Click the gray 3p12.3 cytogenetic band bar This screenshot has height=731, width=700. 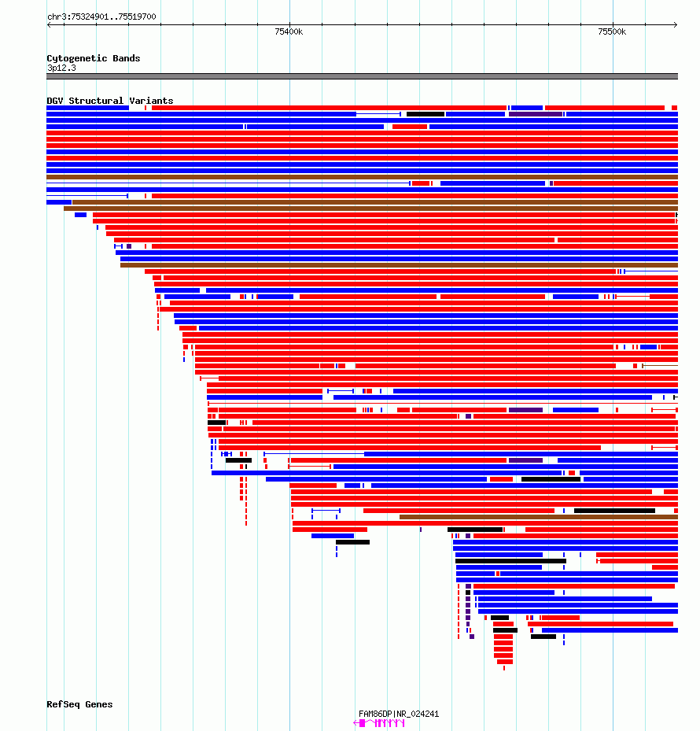pyautogui.click(x=362, y=76)
